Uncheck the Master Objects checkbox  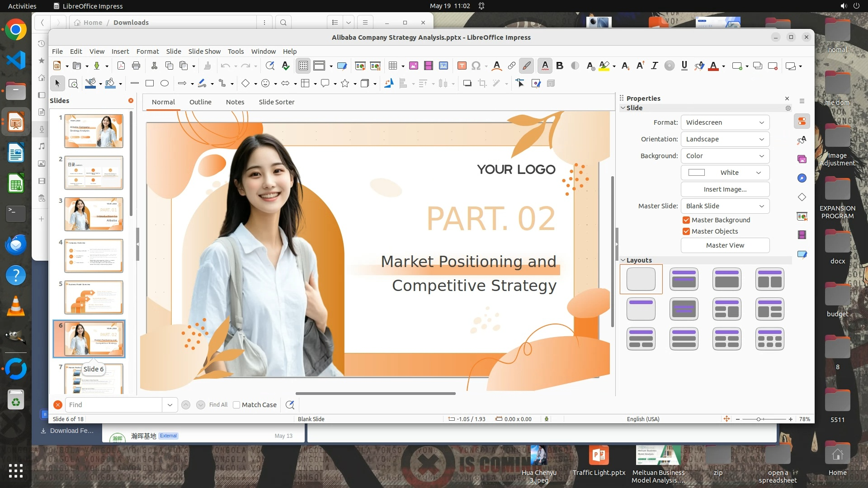[686, 231]
